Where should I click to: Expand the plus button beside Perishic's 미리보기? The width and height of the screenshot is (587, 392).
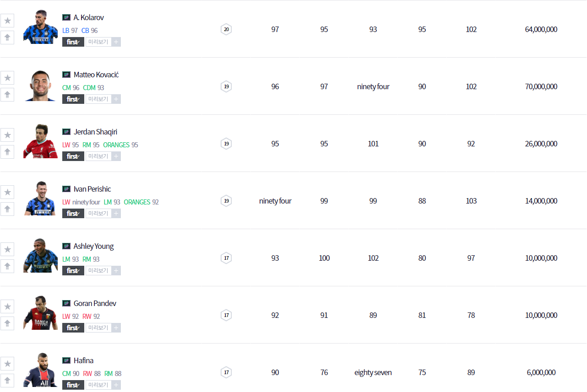tap(116, 214)
